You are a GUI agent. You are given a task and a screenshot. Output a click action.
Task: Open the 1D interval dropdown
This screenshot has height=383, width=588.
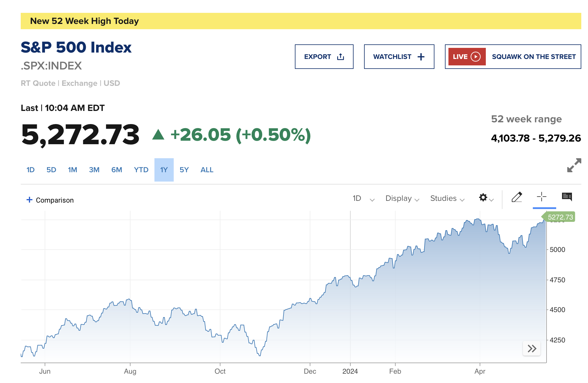tap(363, 199)
